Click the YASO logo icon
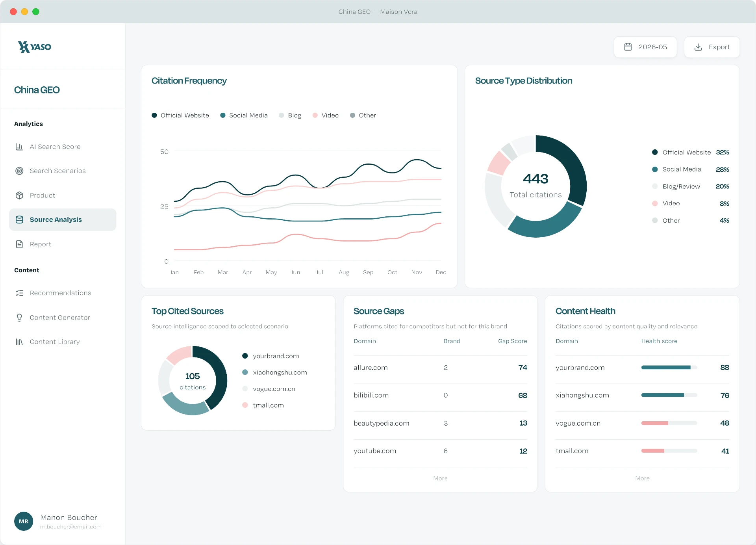The image size is (756, 545). [24, 47]
